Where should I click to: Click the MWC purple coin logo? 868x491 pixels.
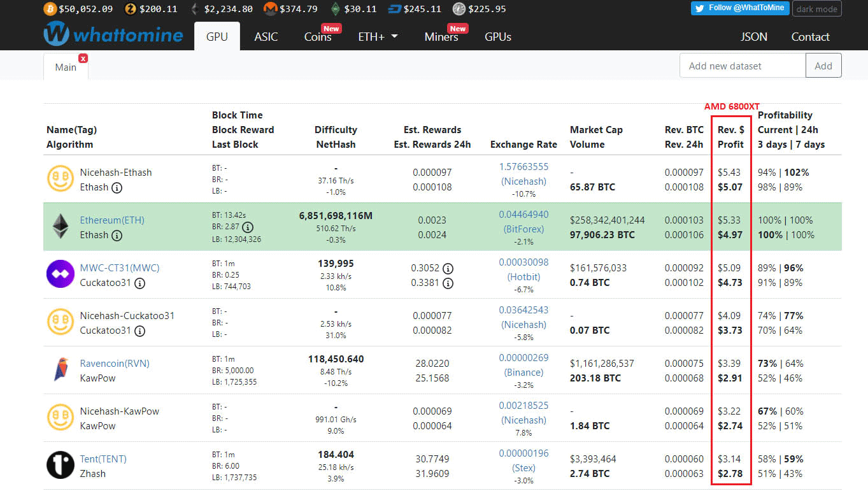[x=60, y=274]
